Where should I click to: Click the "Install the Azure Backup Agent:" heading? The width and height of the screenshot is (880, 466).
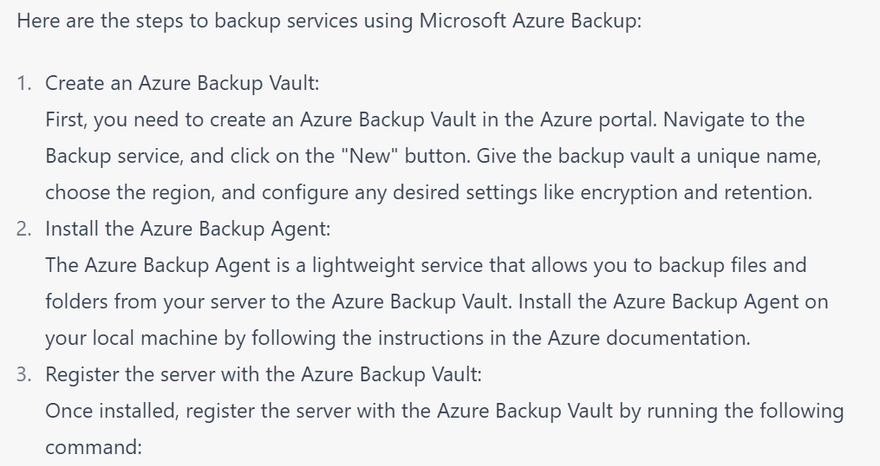click(x=187, y=229)
